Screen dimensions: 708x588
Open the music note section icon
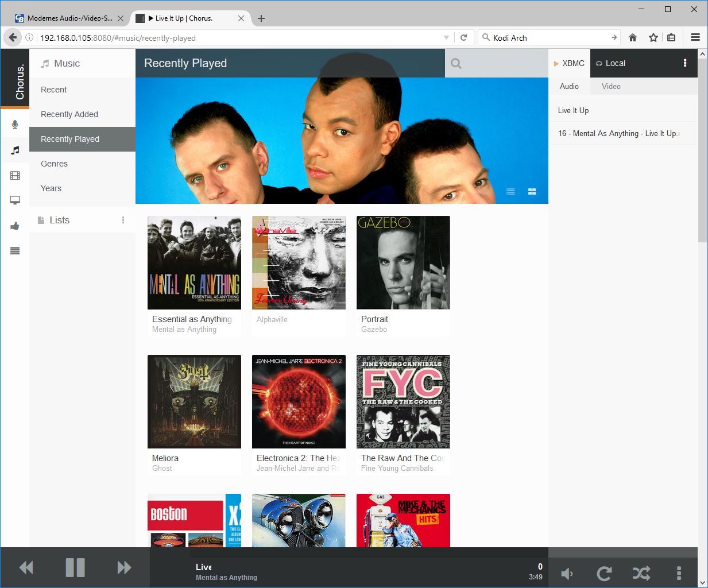(15, 150)
